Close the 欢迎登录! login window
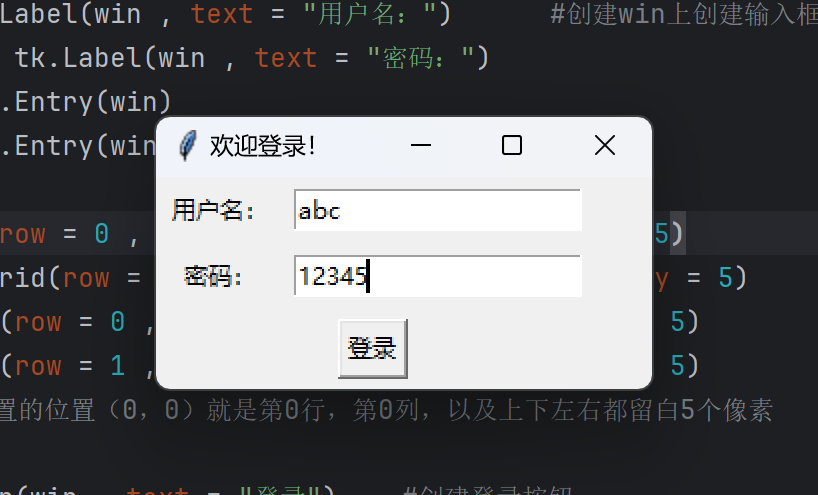The width and height of the screenshot is (818, 495). (605, 145)
